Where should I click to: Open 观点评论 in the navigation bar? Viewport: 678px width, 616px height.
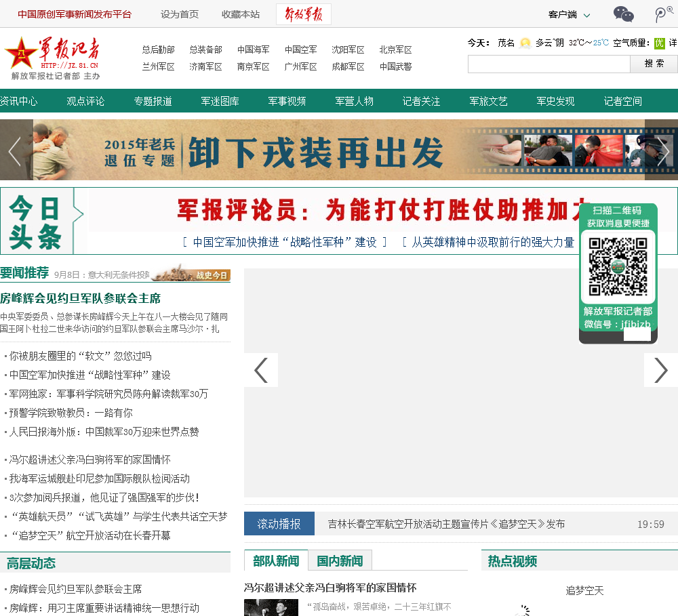coord(85,101)
